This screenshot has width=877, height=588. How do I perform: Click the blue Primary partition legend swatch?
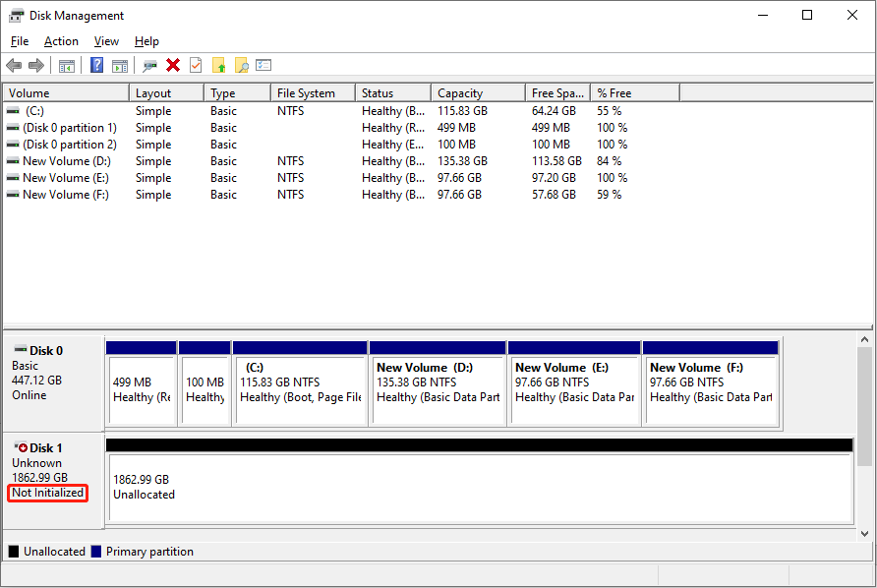[x=96, y=552]
